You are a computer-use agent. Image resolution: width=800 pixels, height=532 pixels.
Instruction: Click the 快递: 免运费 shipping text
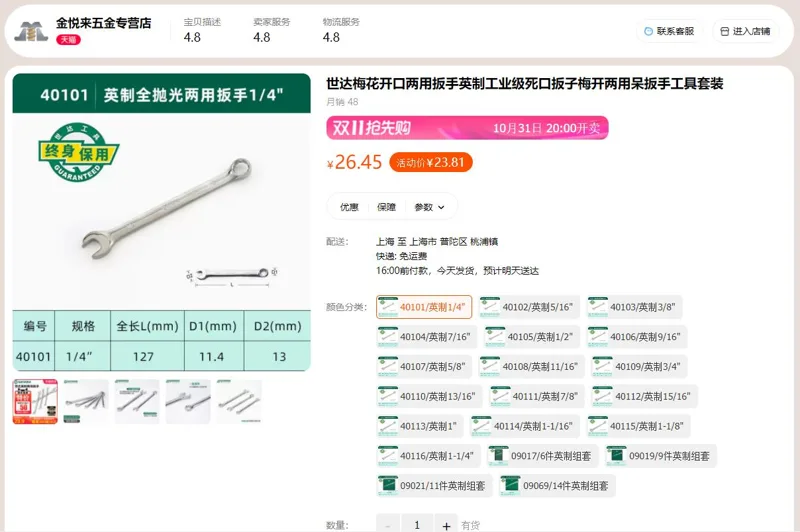(402, 256)
